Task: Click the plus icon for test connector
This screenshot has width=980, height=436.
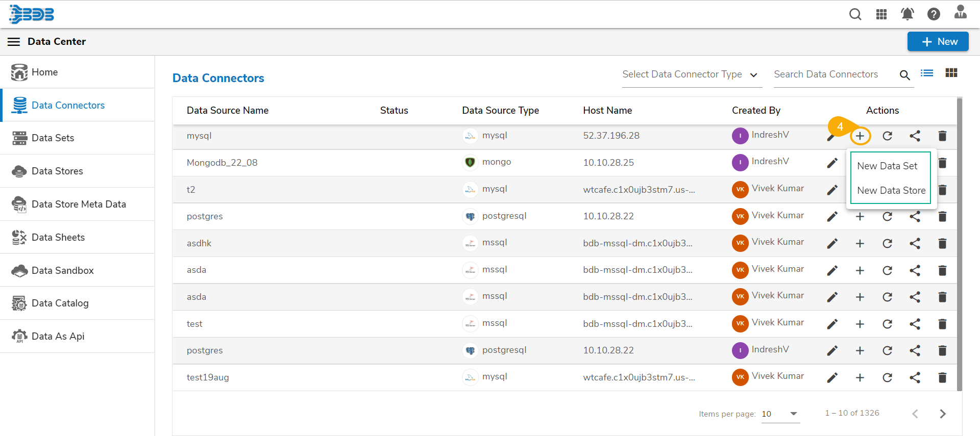Action: pyautogui.click(x=860, y=324)
